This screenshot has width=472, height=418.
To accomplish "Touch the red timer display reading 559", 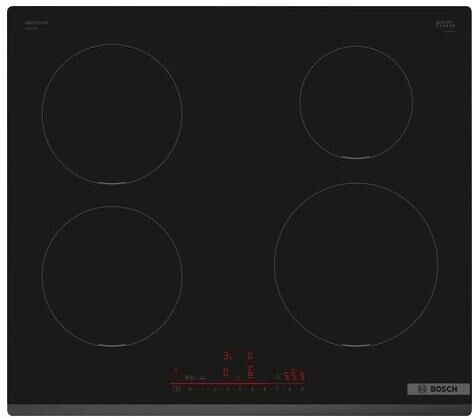I will [x=293, y=376].
